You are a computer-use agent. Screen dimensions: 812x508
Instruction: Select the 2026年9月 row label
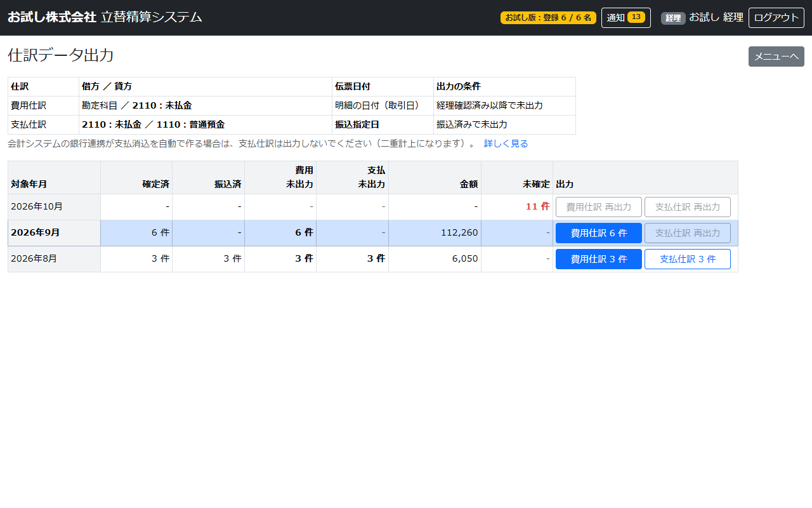coord(54,233)
